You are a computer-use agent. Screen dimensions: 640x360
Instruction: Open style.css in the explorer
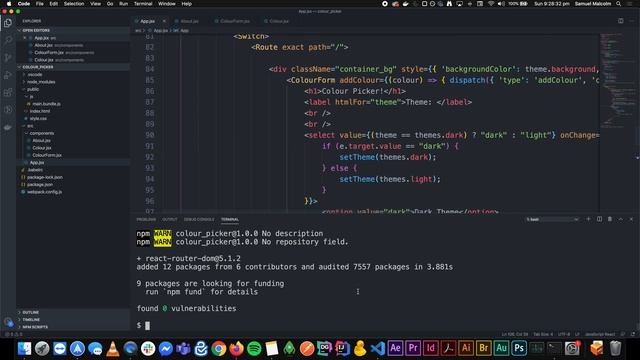[38, 118]
